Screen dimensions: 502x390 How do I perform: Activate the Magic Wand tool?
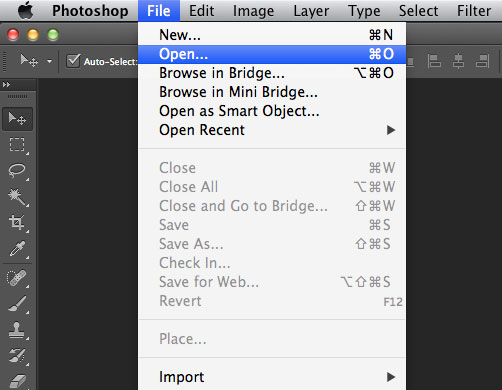17,196
